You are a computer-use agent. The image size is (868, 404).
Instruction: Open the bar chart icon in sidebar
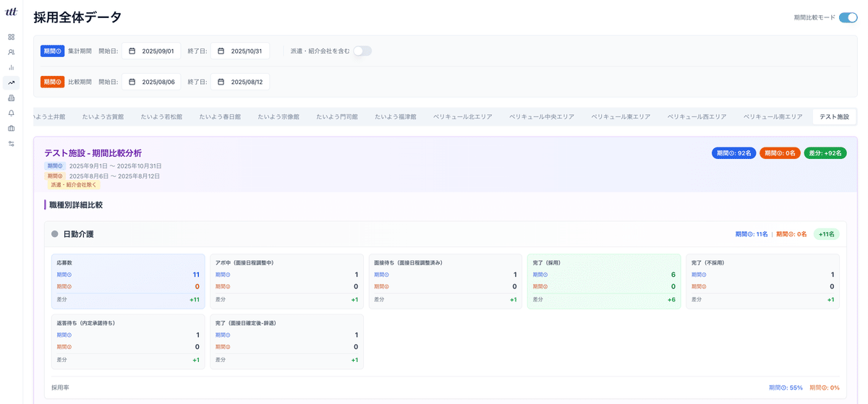11,67
